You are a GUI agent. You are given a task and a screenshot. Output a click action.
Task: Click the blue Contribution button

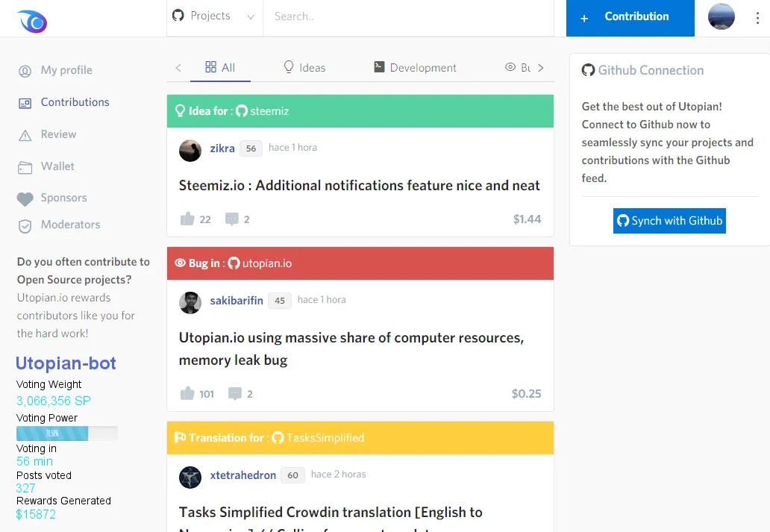click(630, 18)
